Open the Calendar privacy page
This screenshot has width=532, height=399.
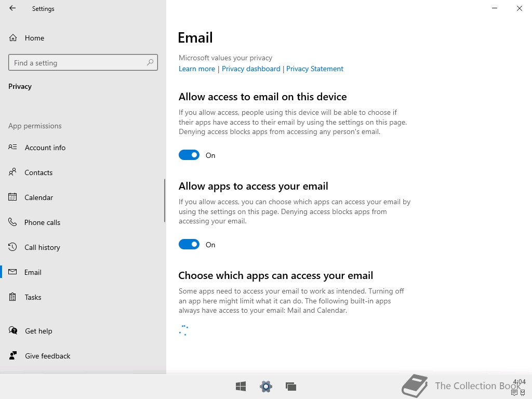point(38,197)
